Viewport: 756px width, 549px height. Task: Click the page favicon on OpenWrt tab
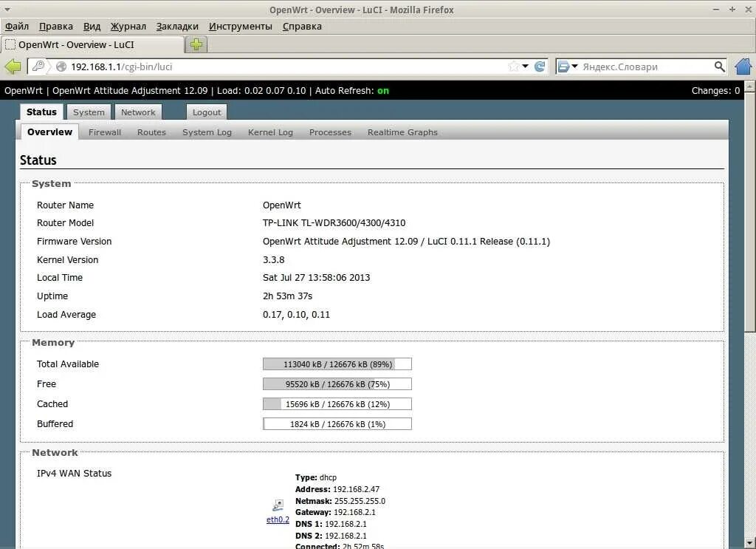tap(10, 45)
